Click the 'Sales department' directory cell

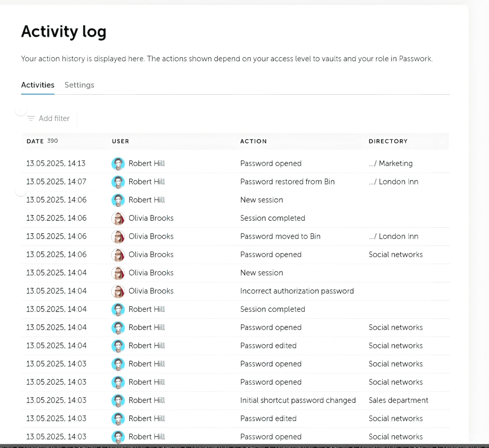coord(398,400)
